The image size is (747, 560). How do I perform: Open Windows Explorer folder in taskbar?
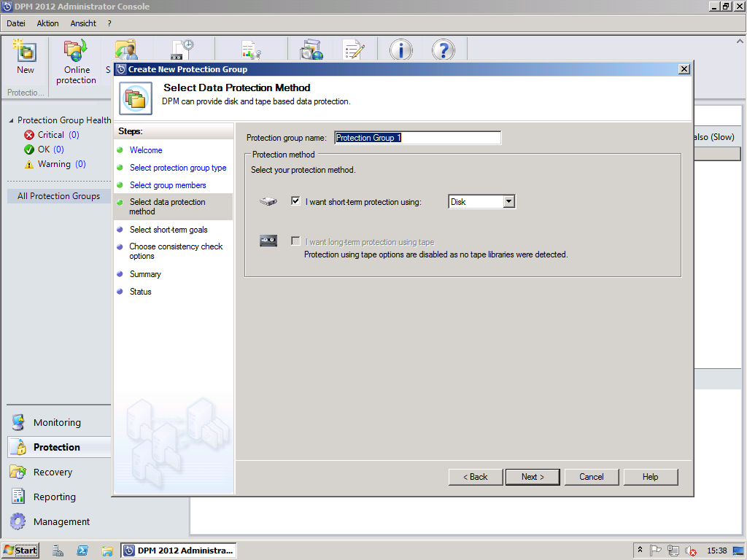(x=107, y=551)
